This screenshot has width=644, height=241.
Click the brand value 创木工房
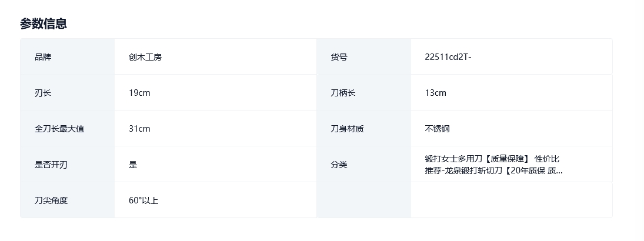click(x=145, y=57)
